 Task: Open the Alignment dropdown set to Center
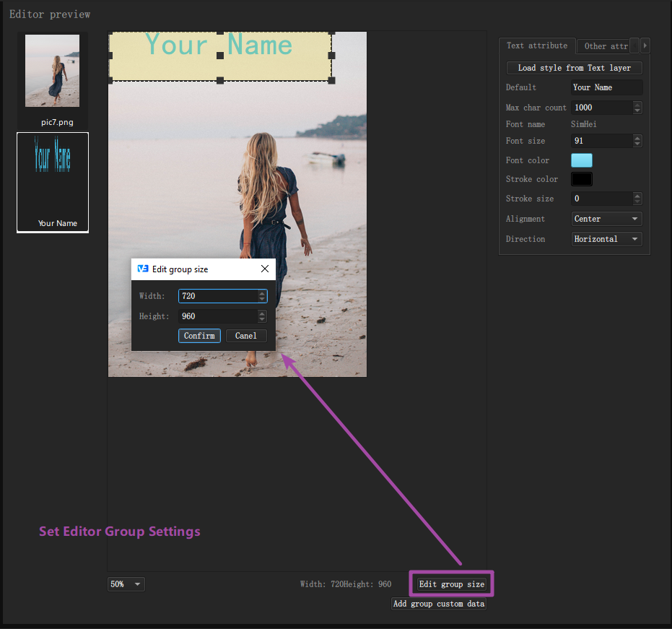tap(606, 219)
